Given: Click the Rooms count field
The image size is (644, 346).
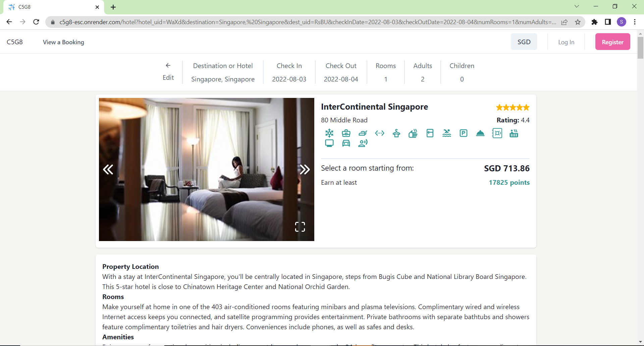Looking at the screenshot, I should click(386, 72).
